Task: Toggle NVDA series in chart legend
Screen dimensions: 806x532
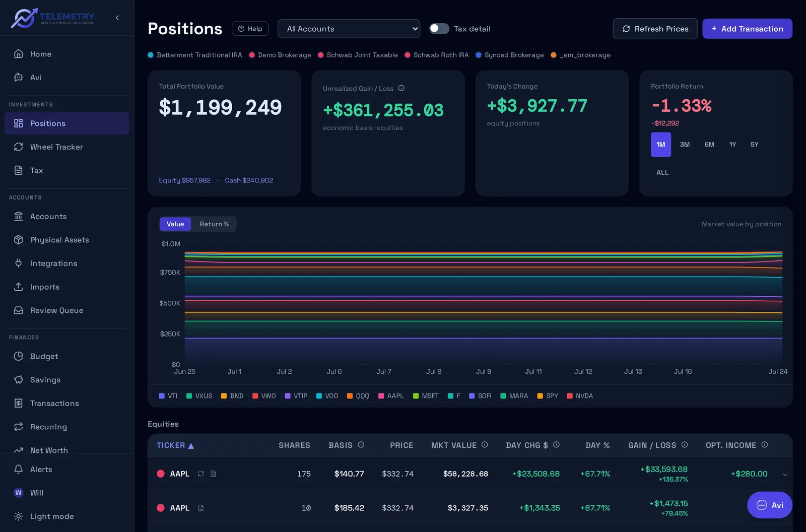Action: (580, 396)
